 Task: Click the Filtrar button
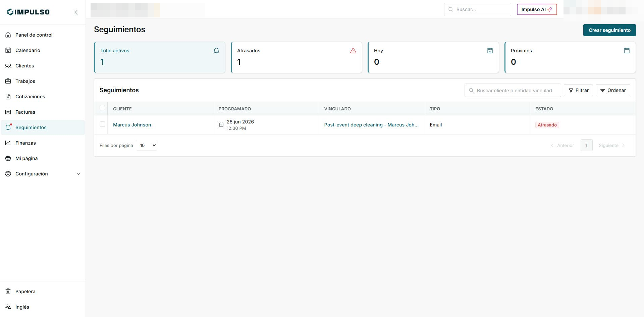[578, 90]
